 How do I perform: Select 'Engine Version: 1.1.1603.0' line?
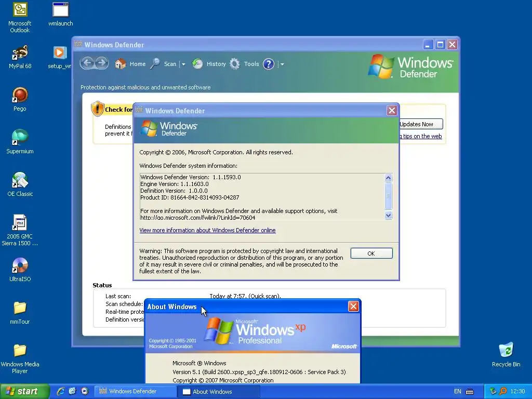(x=175, y=184)
